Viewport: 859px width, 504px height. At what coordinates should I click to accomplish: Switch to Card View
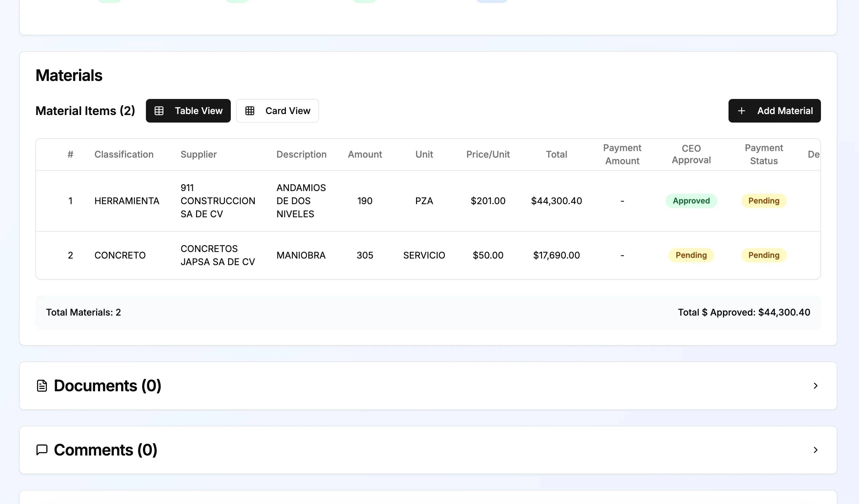coord(277,111)
